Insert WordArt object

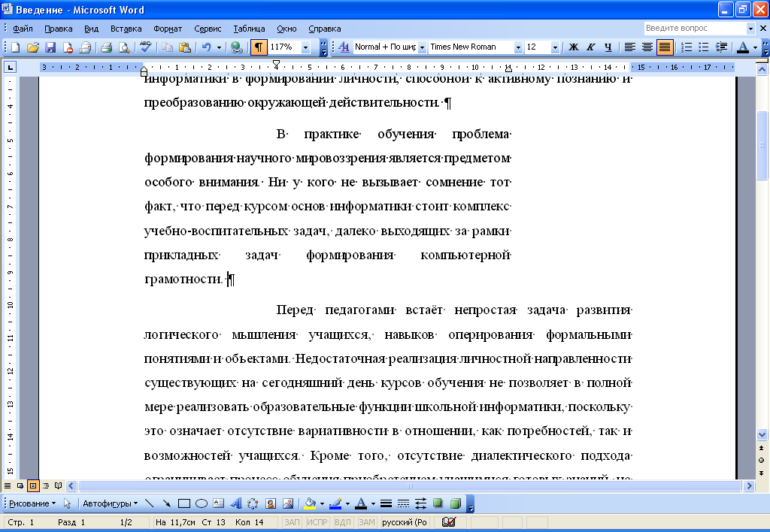coord(236,503)
